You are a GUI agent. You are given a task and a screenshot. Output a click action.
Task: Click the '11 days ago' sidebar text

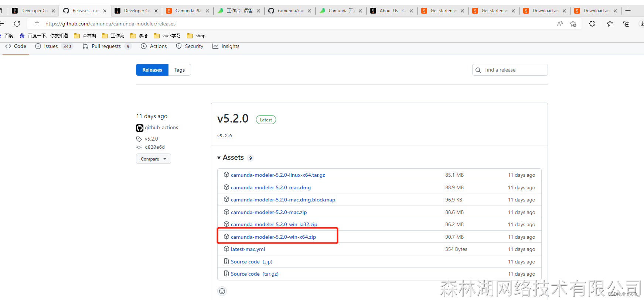click(152, 116)
